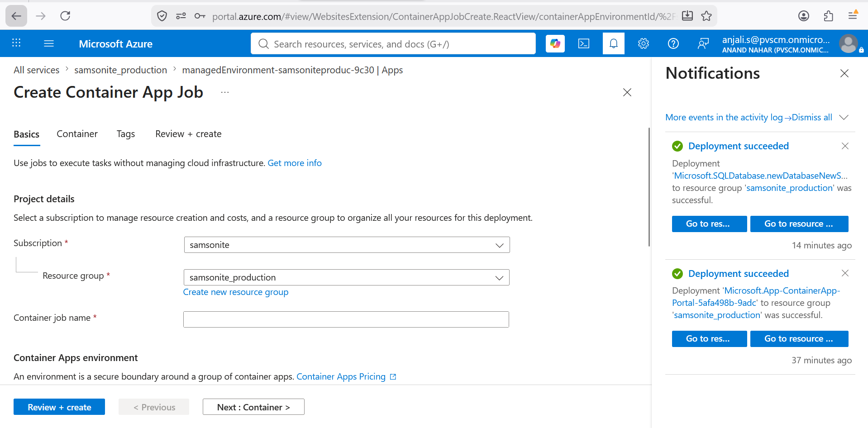Open the Subscription dropdown
This screenshot has height=428, width=868.
tap(347, 245)
